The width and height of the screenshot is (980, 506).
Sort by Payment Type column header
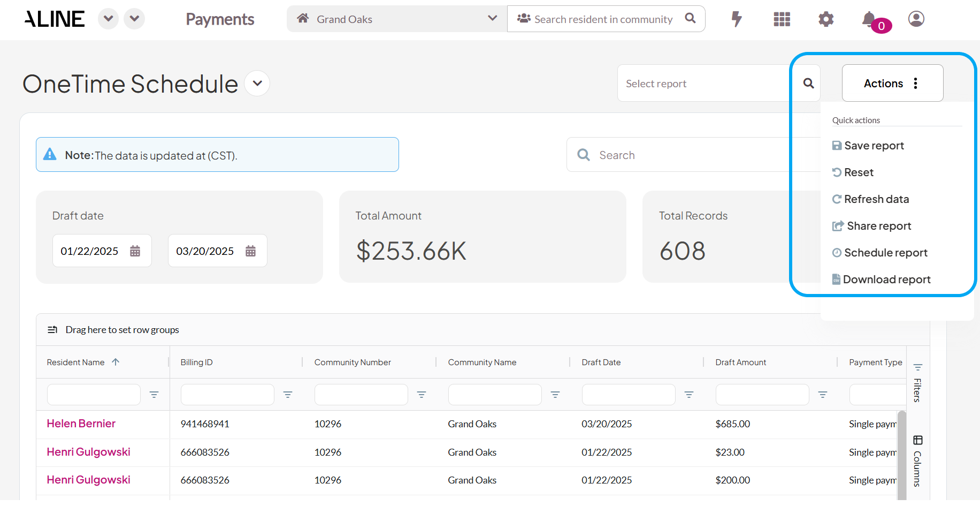[x=875, y=362]
